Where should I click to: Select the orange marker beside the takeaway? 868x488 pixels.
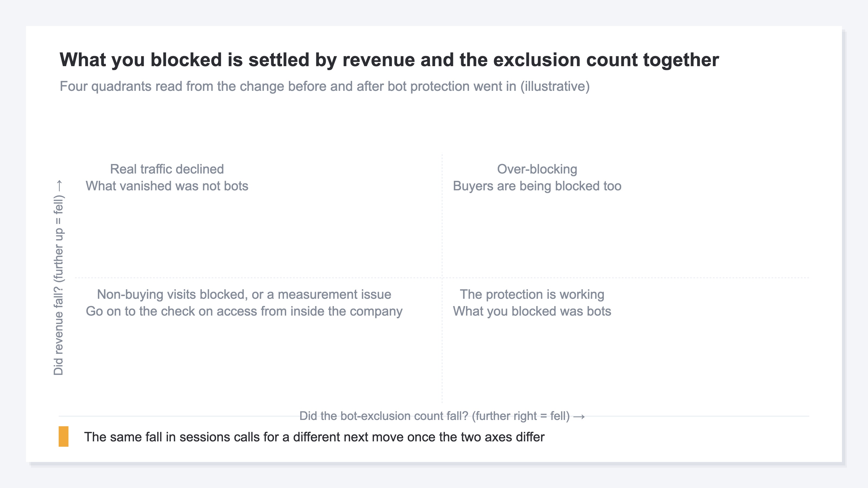click(x=63, y=436)
